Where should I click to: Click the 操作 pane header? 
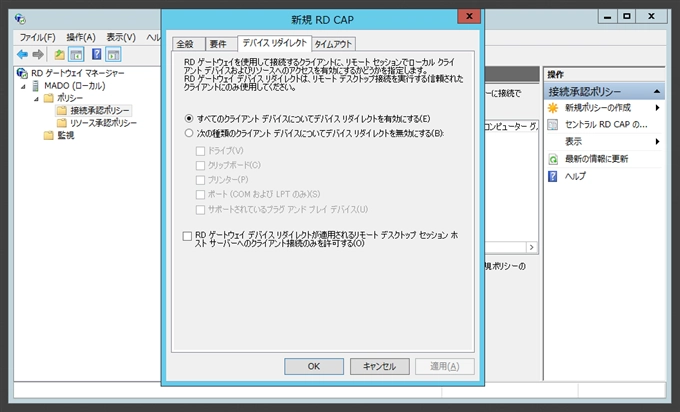pos(604,75)
